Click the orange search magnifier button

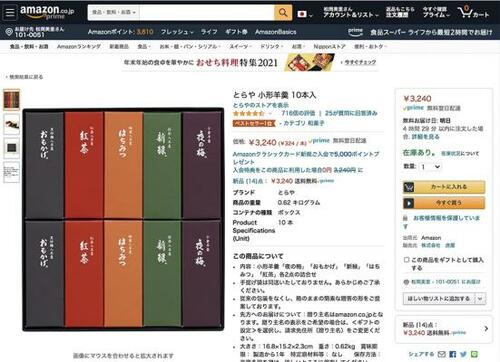[x=283, y=13]
